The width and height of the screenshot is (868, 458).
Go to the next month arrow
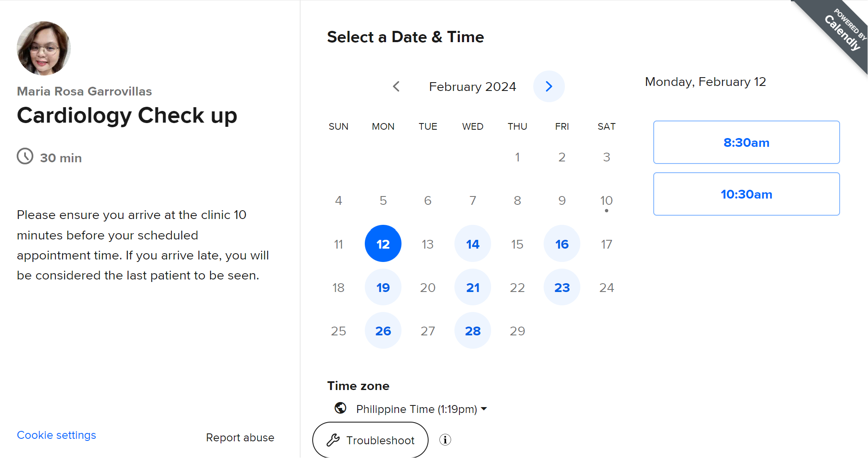click(x=549, y=86)
